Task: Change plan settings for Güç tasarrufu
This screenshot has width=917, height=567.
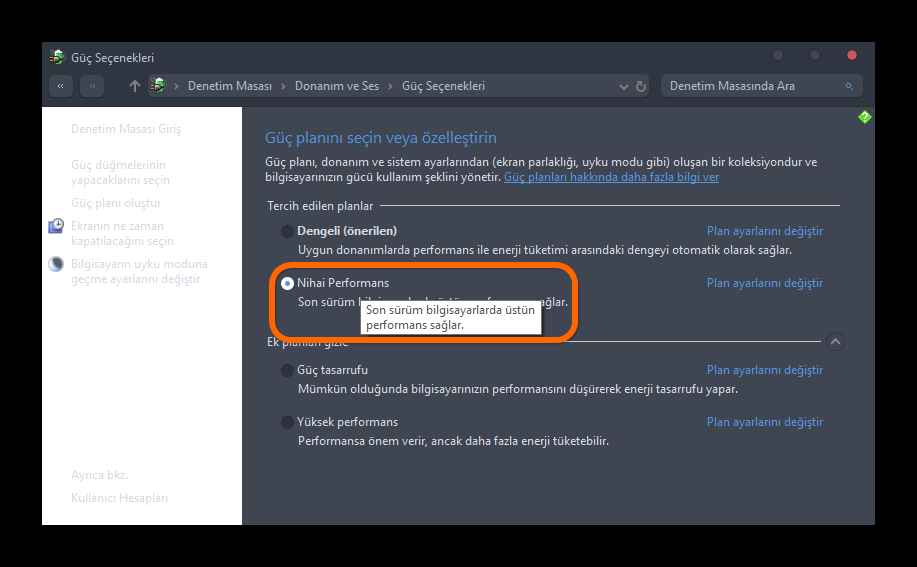Action: (764, 370)
